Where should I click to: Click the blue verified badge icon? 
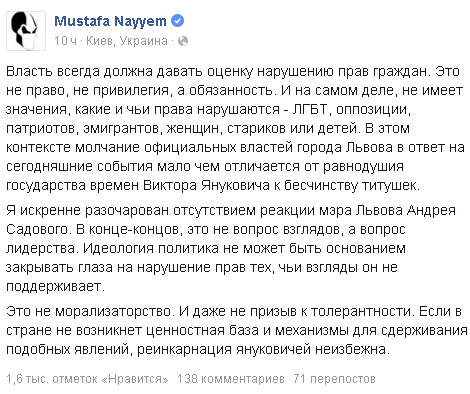(177, 21)
